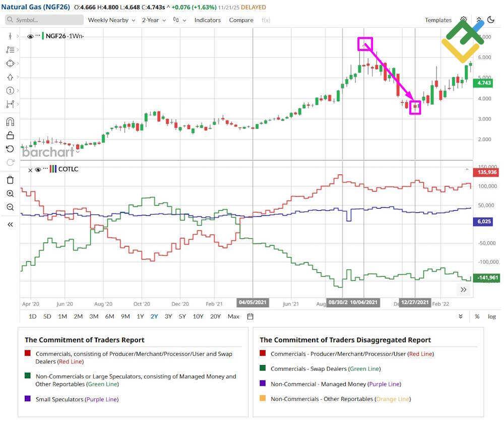Hide the COTLC indicator via eye icon

[38, 169]
